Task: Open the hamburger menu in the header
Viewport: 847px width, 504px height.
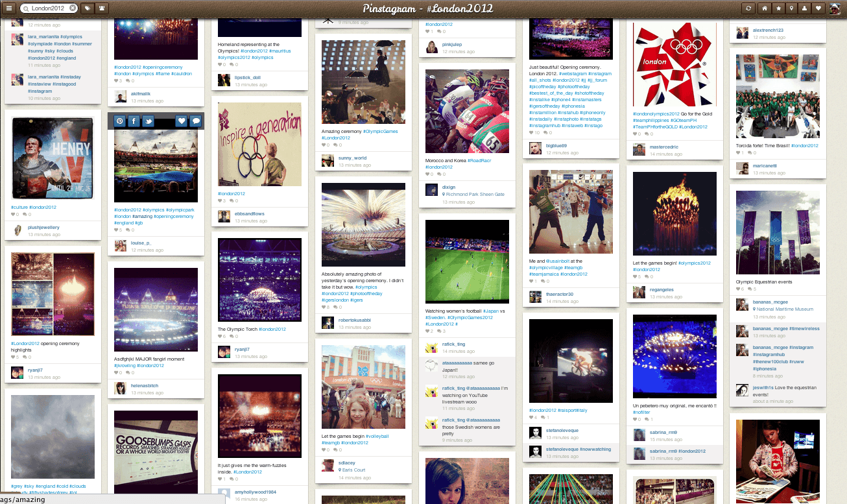Action: tap(10, 8)
